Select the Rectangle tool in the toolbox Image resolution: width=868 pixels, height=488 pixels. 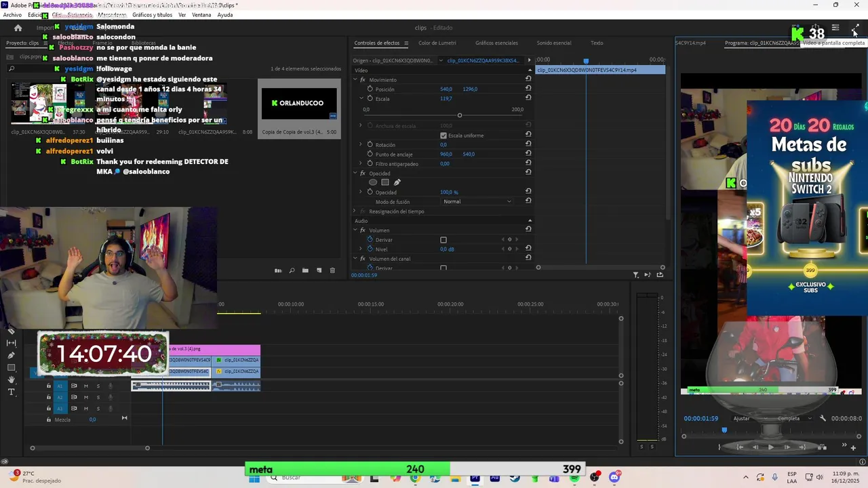tap(11, 367)
